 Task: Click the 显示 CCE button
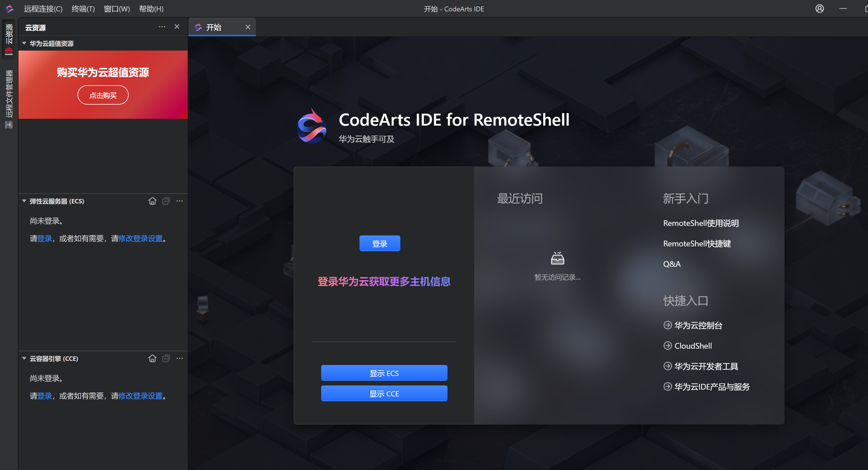click(384, 394)
